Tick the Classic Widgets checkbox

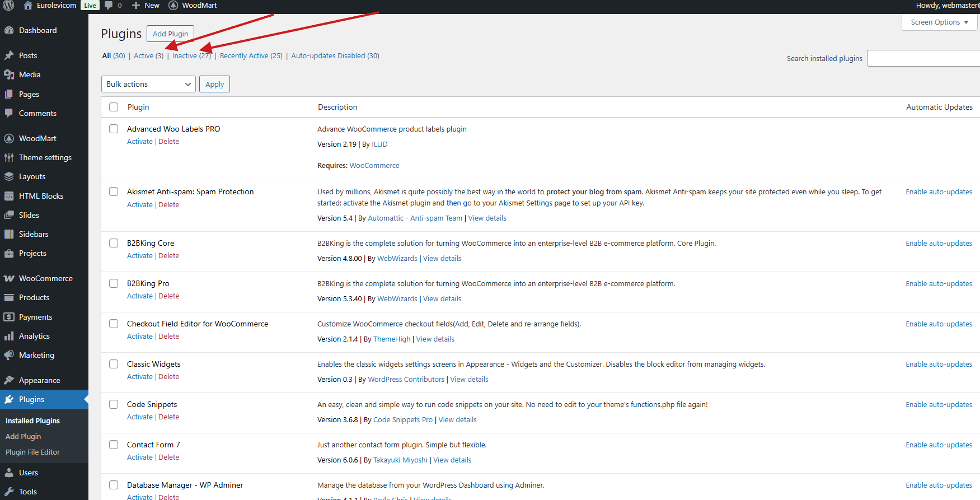coord(114,364)
